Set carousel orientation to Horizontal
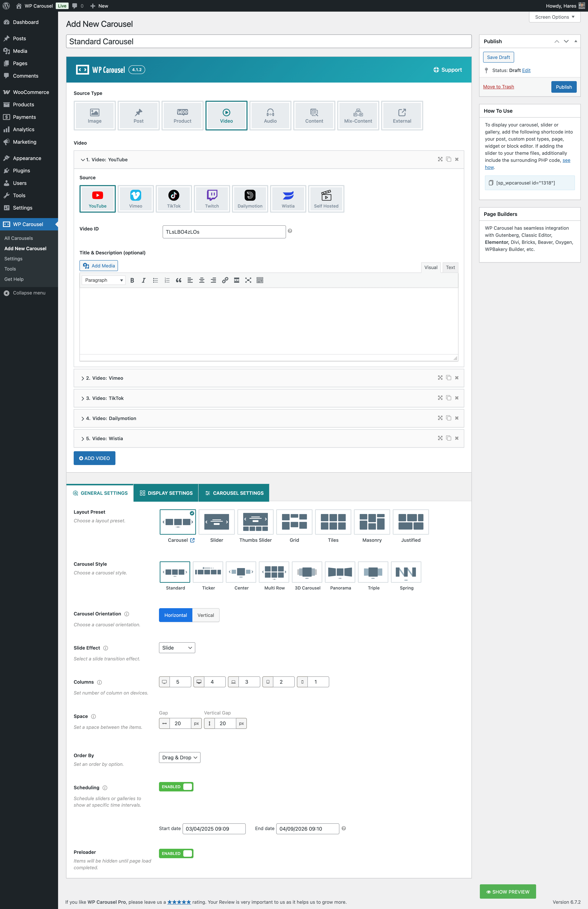 (x=176, y=615)
